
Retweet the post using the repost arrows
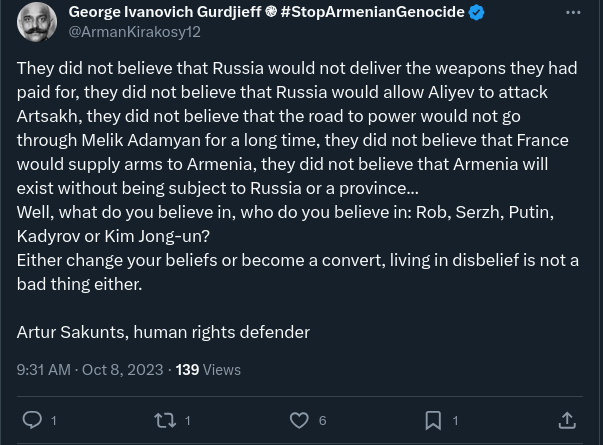(165, 421)
